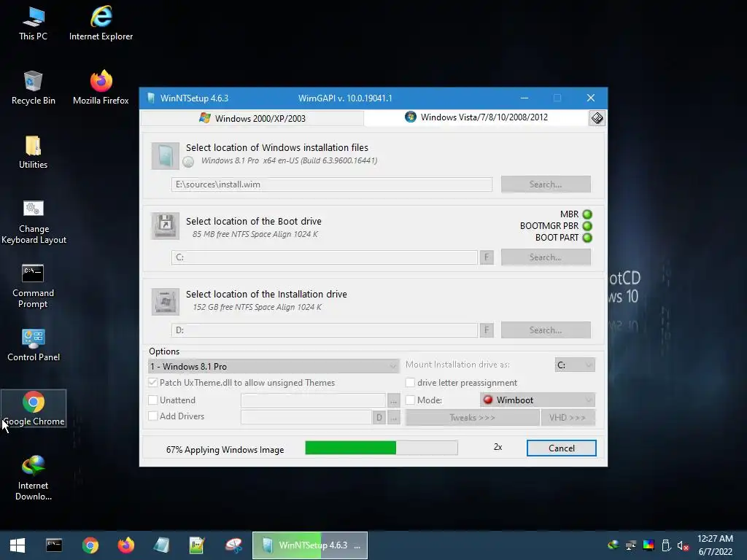Click Search for the Boot drive
Viewport: 747px width, 560px height.
(x=546, y=257)
